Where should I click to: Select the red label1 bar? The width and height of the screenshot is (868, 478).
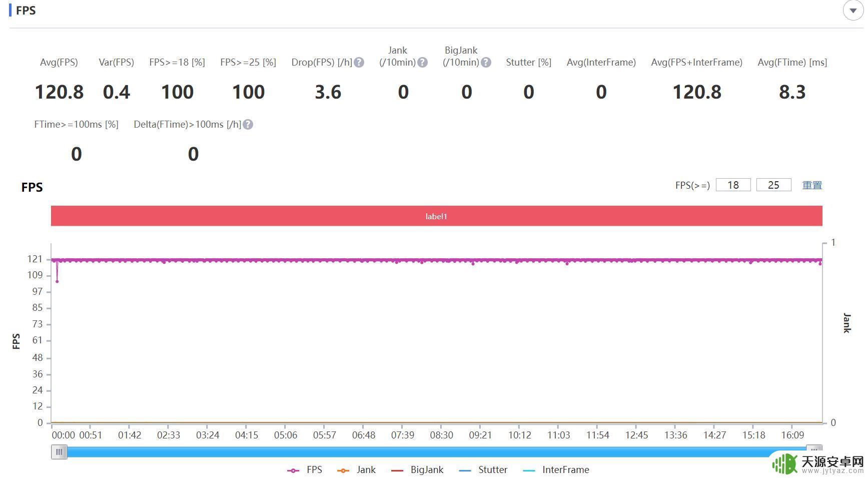point(436,216)
